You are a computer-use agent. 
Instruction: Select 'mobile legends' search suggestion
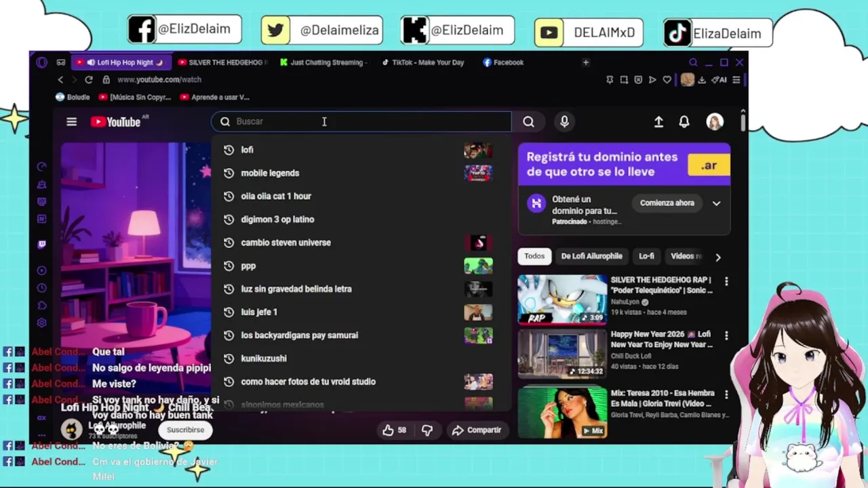361,173
